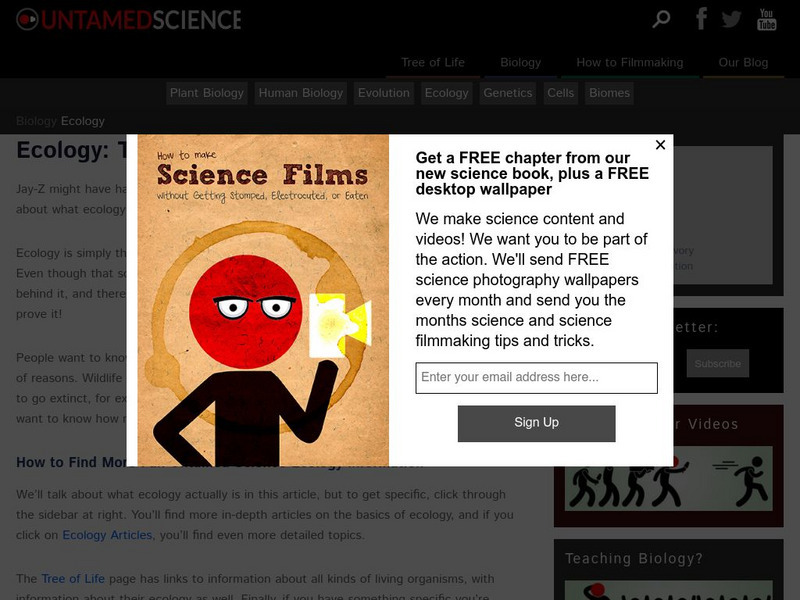Select the Genetics tab
800x600 pixels.
click(x=508, y=93)
